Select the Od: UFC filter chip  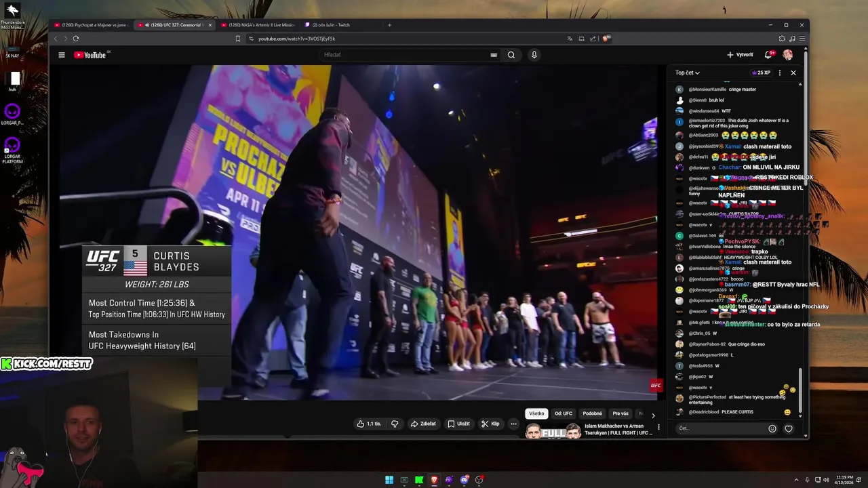pos(564,413)
